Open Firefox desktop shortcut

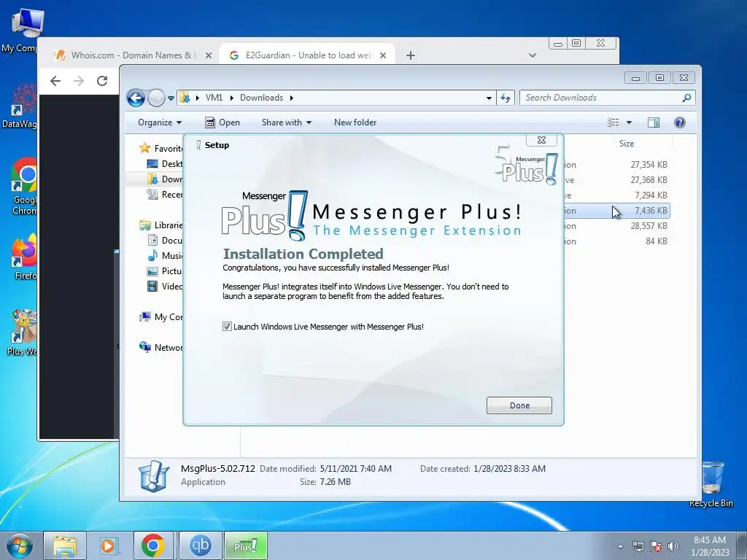(x=24, y=256)
